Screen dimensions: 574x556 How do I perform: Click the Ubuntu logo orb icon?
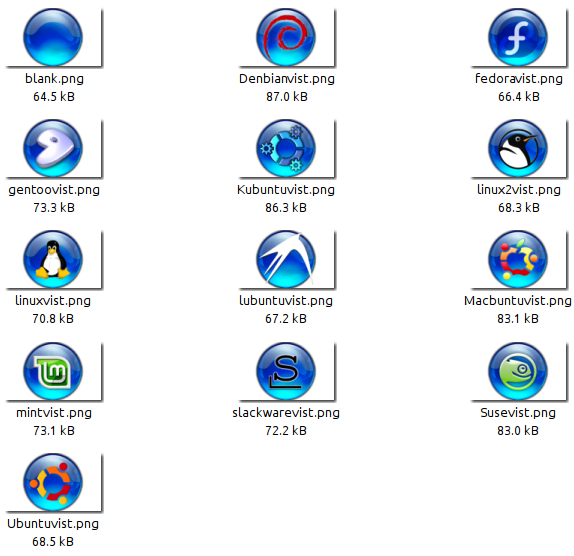click(x=53, y=482)
